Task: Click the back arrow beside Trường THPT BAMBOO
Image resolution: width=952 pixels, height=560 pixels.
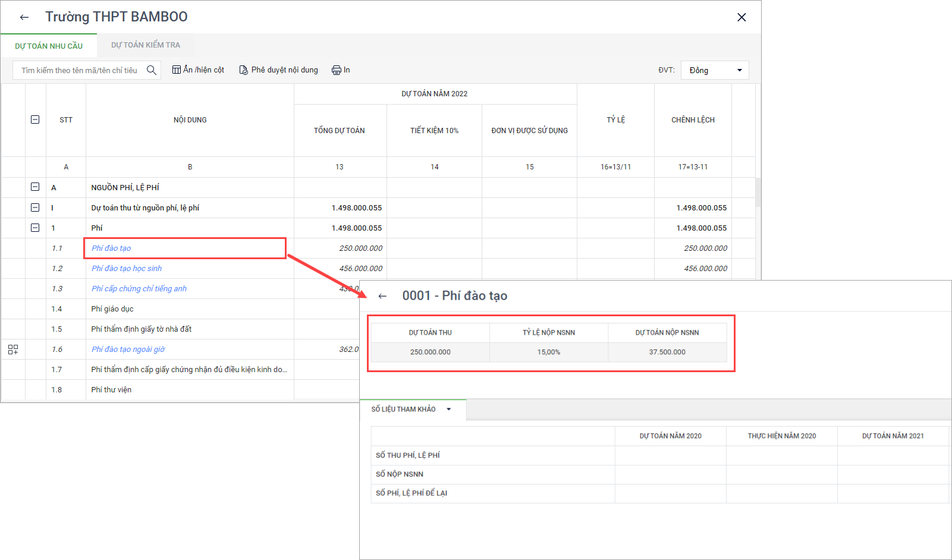Action: click(24, 17)
